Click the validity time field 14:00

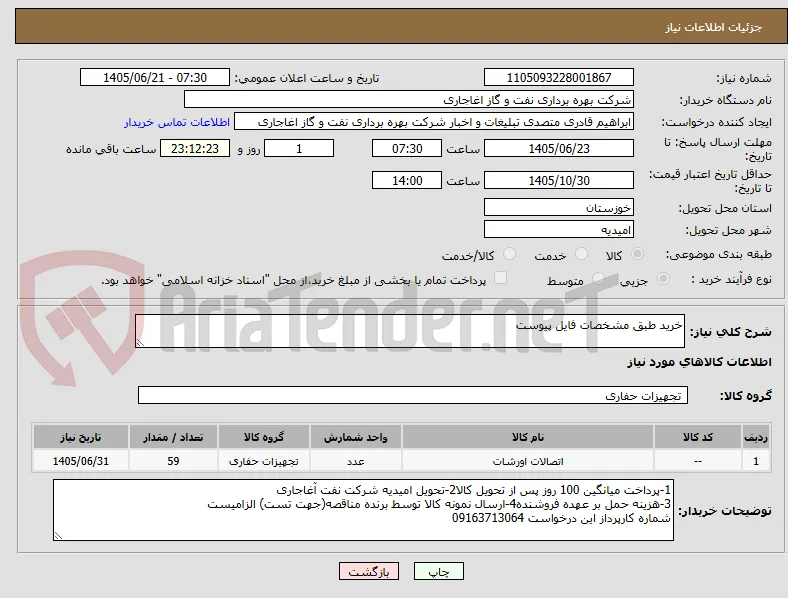(x=407, y=180)
